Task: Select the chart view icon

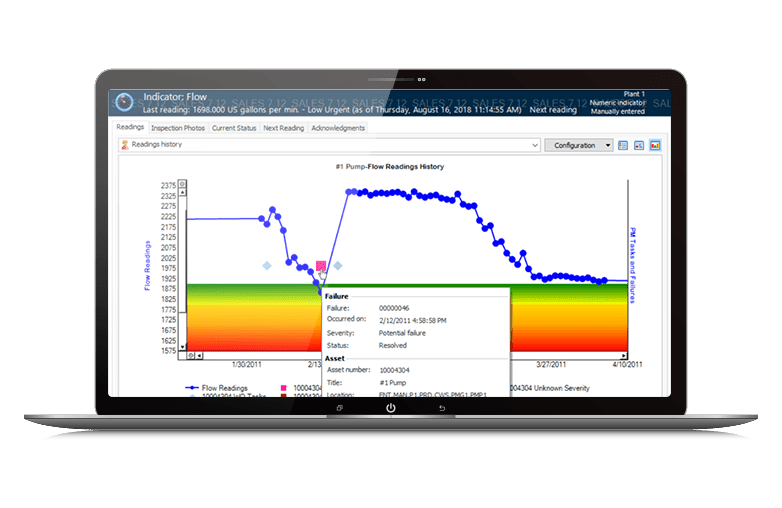Action: point(655,145)
